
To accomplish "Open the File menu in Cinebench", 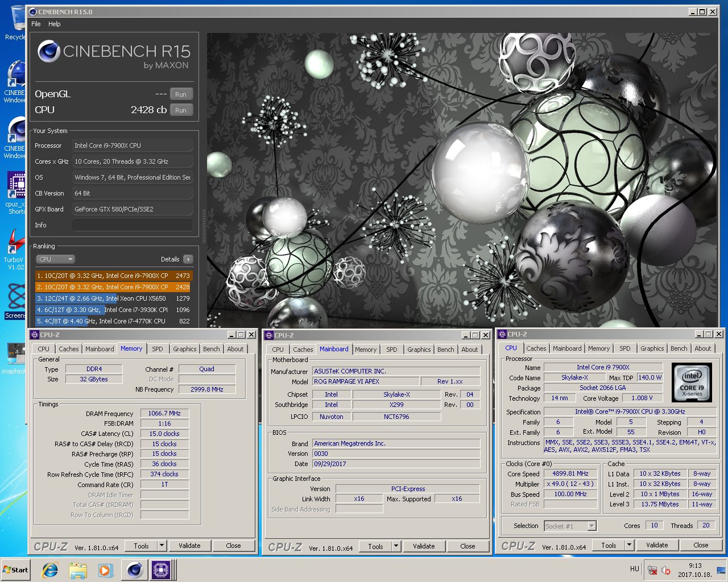I will point(36,24).
